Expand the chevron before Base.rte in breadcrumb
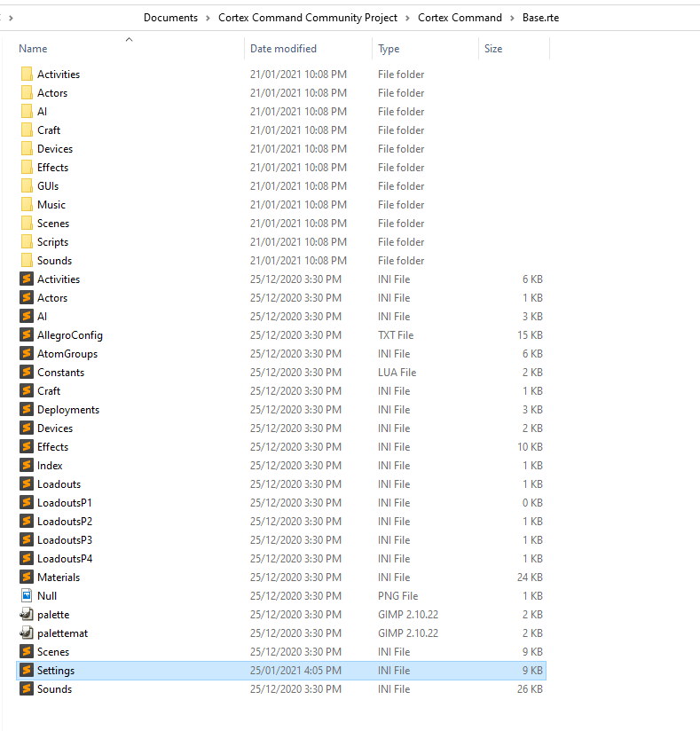 click(x=512, y=18)
